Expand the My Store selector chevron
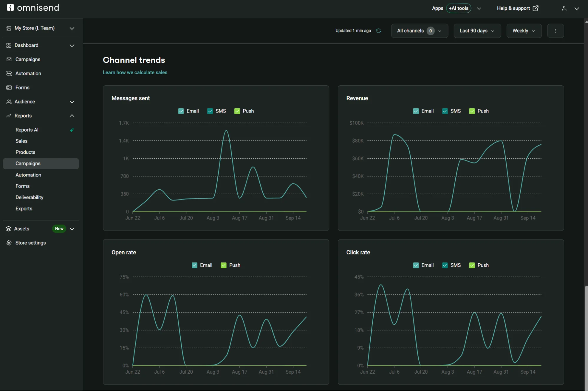 click(72, 28)
